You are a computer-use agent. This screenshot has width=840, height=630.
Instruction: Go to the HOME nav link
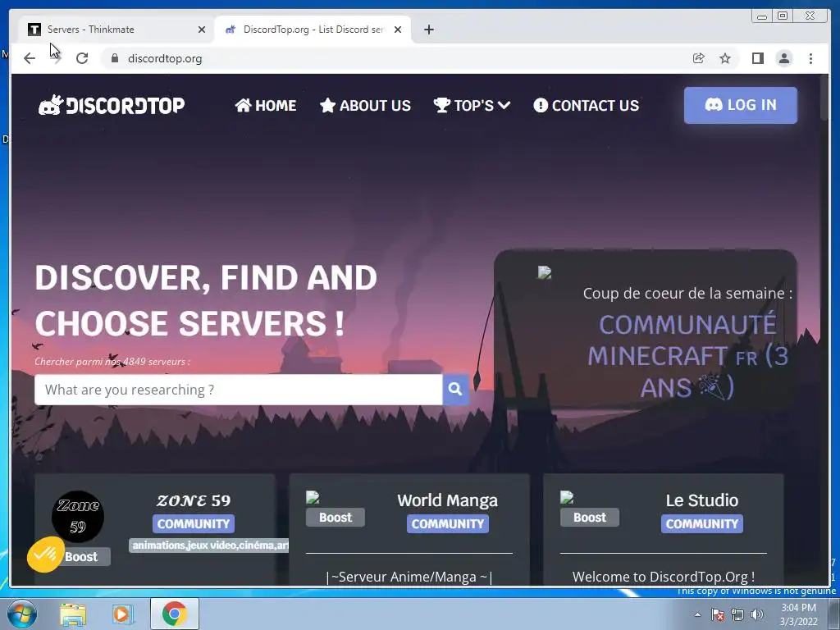pyautogui.click(x=266, y=106)
